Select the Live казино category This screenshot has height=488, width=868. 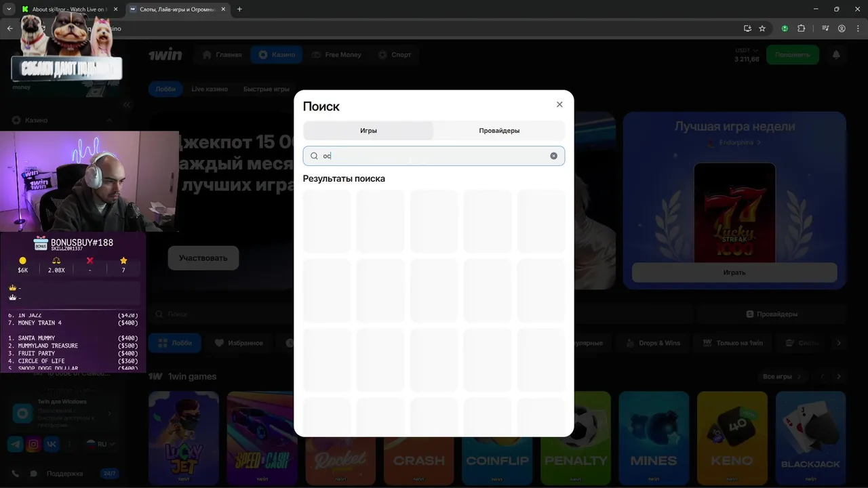tap(210, 89)
